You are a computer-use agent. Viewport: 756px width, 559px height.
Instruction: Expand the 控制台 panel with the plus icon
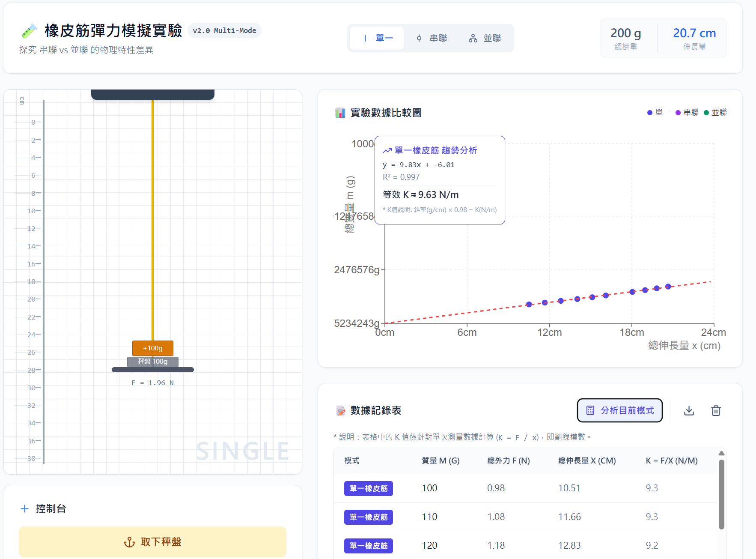pos(24,508)
